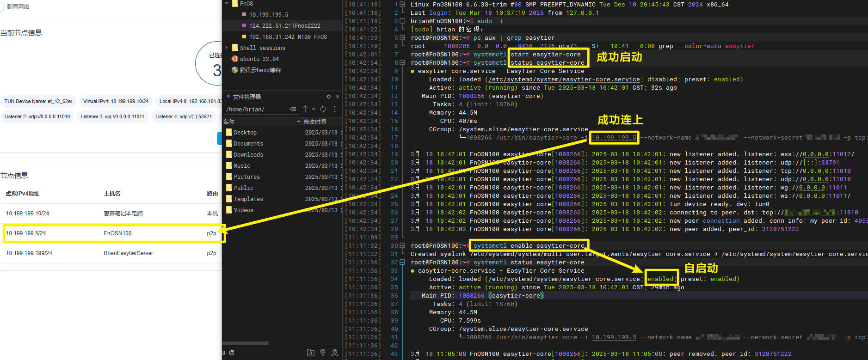868x360 pixels.
Task: Clear the /home/brian/ path field
Action: (x=293, y=110)
